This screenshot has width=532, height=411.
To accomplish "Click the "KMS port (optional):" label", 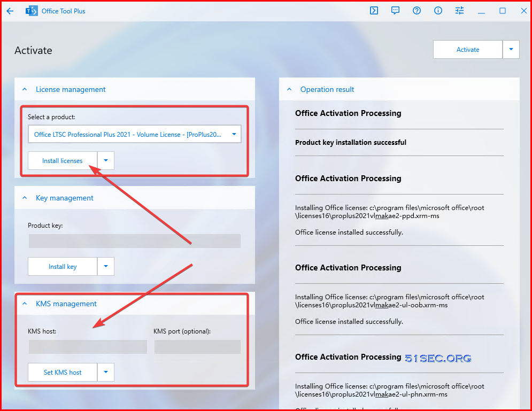I will click(182, 331).
